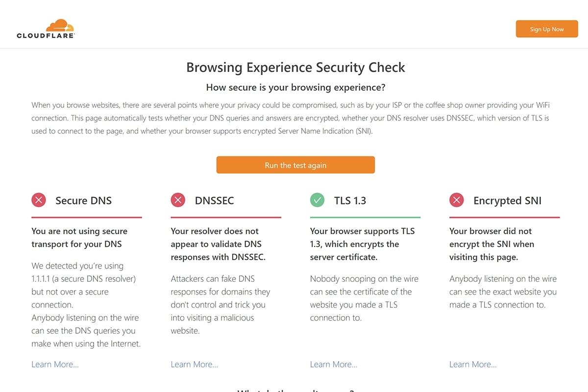Open Learn More under Encrypted SNI
Viewport: 588px width, 392px height.
[473, 364]
